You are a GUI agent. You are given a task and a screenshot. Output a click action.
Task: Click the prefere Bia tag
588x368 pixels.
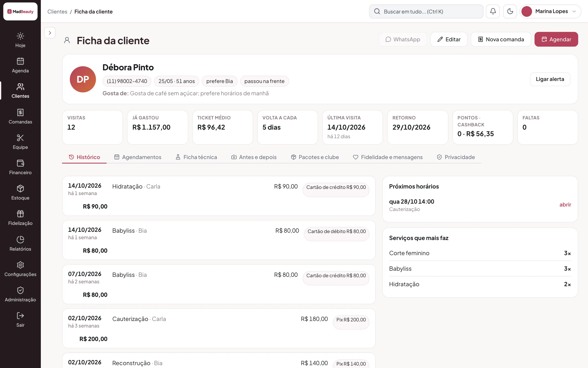(219, 81)
